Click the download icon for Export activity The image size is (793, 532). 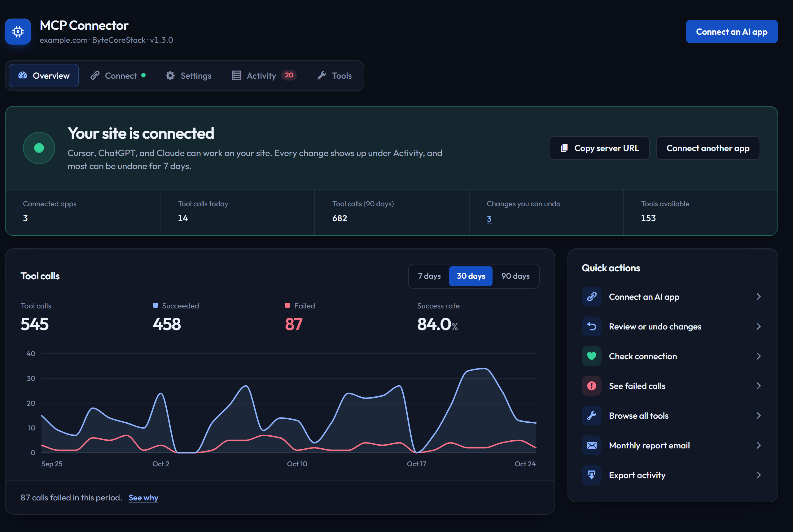click(591, 475)
